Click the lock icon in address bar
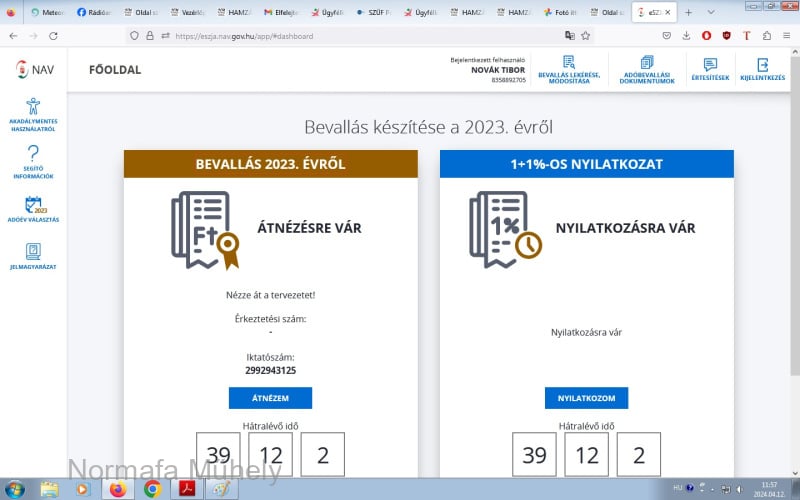 tap(149, 36)
